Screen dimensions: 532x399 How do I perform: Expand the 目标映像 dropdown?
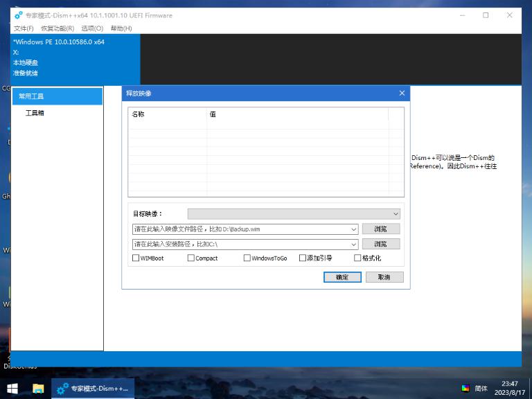[294, 214]
